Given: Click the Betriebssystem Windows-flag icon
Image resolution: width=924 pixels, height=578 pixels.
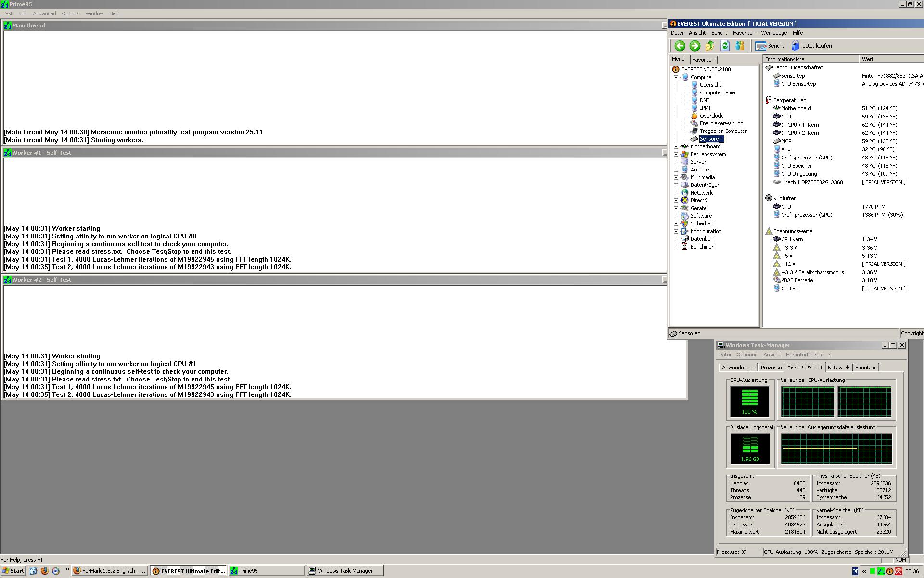Looking at the screenshot, I should [x=684, y=154].
